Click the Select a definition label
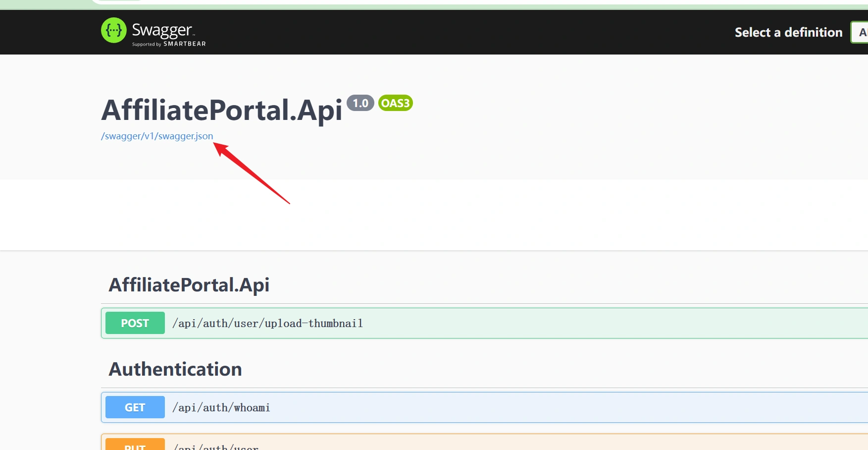868x450 pixels. click(x=788, y=33)
